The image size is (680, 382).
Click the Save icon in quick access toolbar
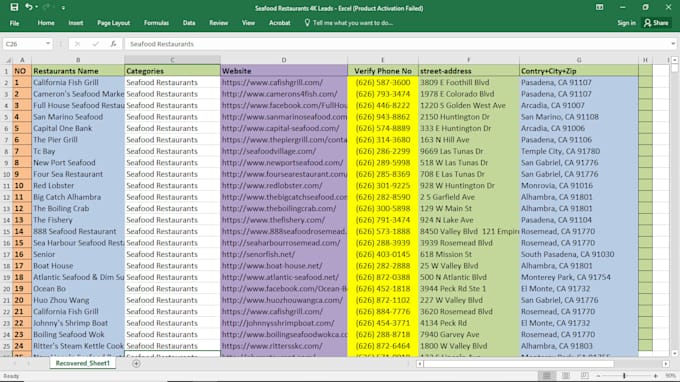(14, 7)
